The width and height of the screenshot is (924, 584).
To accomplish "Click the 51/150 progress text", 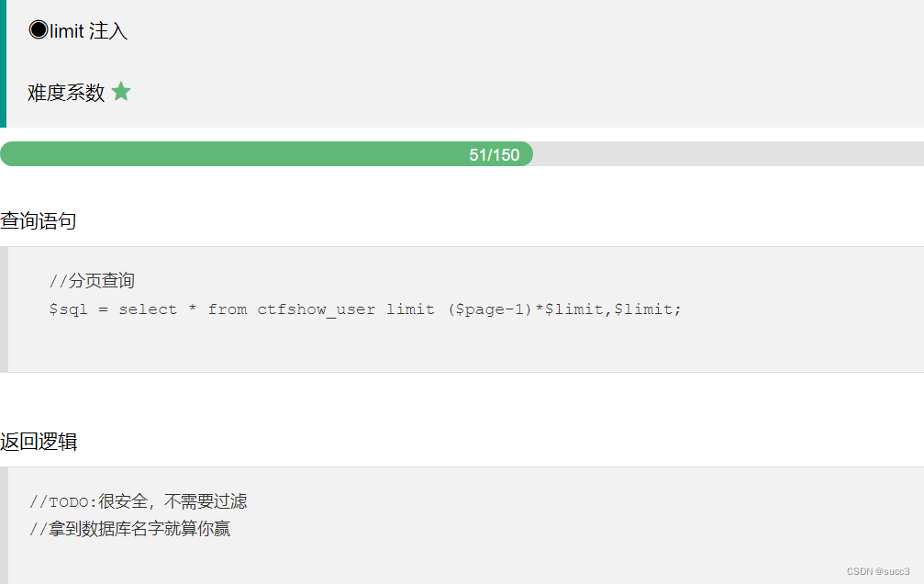I will tap(494, 154).
